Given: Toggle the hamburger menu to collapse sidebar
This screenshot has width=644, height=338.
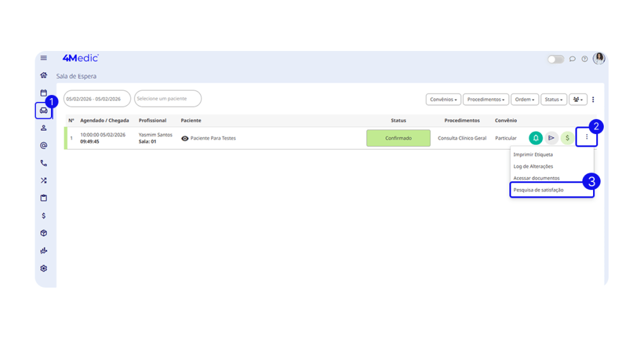Looking at the screenshot, I should pyautogui.click(x=43, y=58).
